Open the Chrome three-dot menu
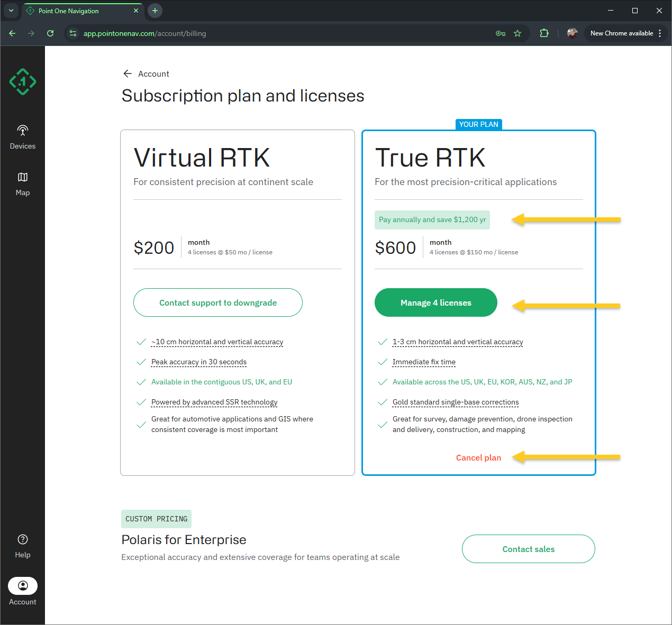This screenshot has height=625, width=672. (660, 33)
